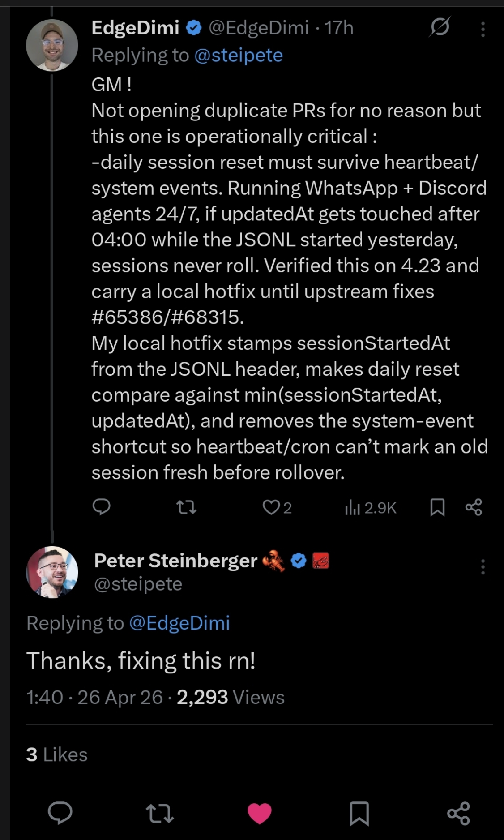Open more options for Peter Steinberger's tweet
This screenshot has width=504, height=840.
483,567
